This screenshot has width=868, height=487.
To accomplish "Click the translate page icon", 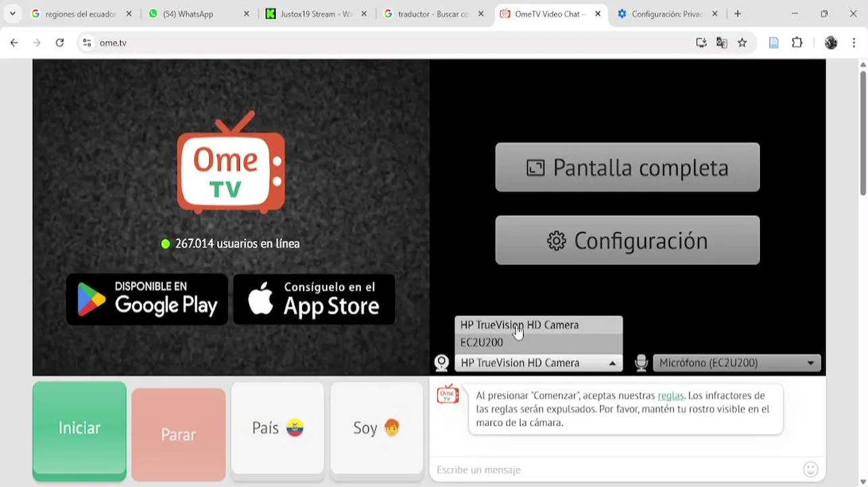I will (x=721, y=43).
